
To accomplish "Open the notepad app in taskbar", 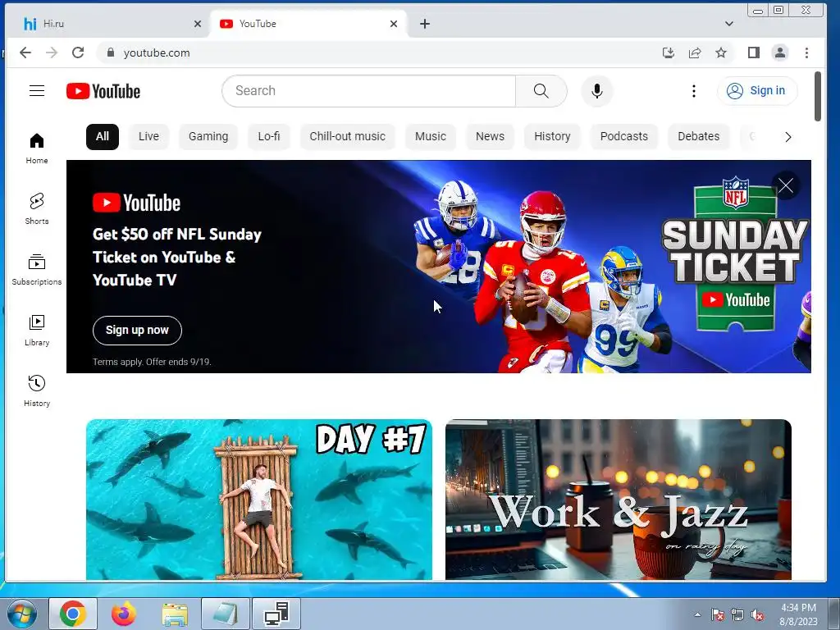I will [226, 614].
